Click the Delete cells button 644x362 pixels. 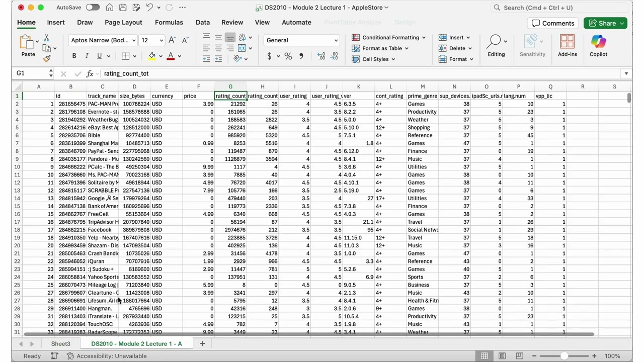(x=455, y=48)
